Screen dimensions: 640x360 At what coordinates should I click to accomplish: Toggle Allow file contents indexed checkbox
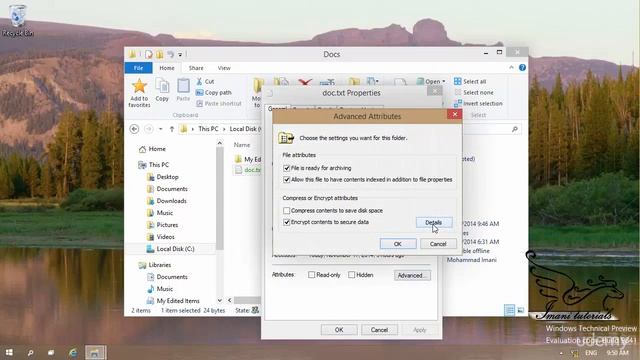point(287,180)
